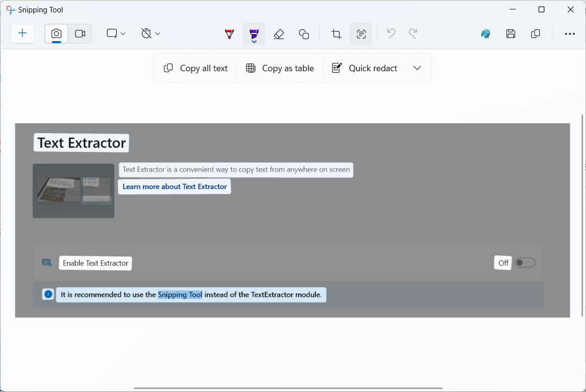The height and width of the screenshot is (392, 586).
Task: Open the Shapes tool
Action: coord(304,34)
